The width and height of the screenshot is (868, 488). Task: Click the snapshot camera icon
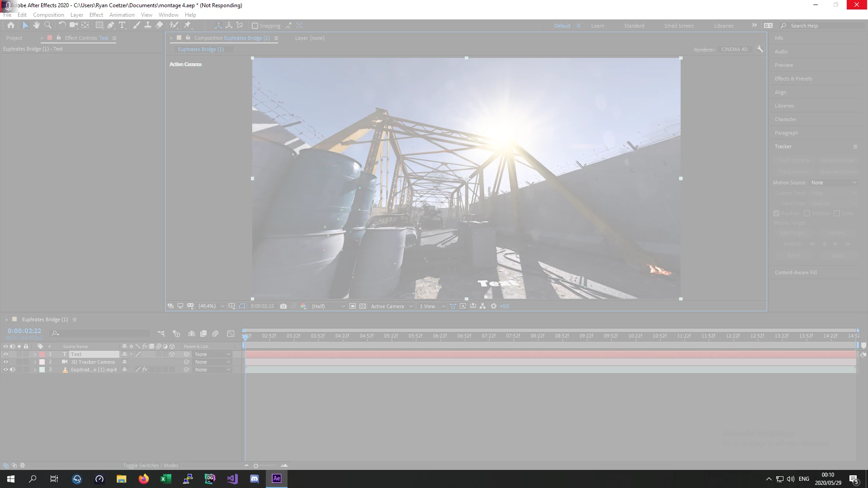tap(283, 306)
